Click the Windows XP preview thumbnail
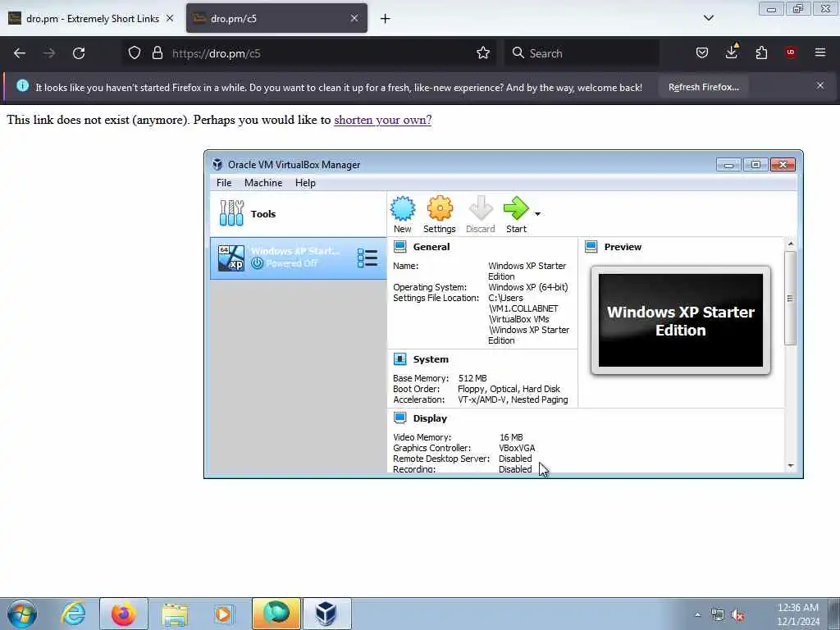 pos(680,321)
